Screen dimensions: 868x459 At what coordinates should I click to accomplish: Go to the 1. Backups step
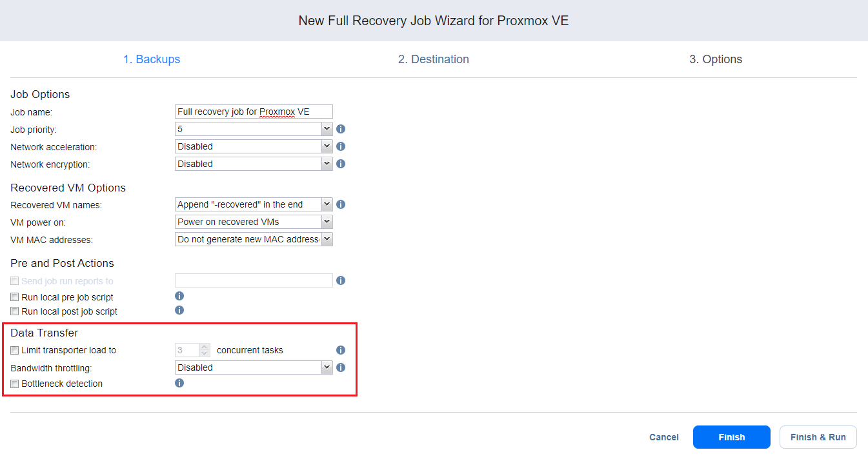[x=152, y=59]
